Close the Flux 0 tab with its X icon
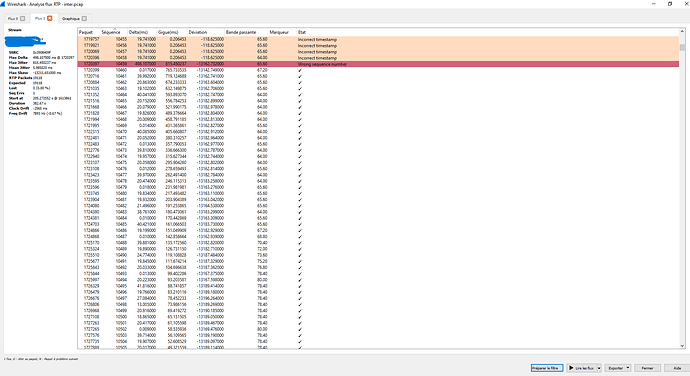Image resolution: width=690 pixels, height=376 pixels. point(22,18)
